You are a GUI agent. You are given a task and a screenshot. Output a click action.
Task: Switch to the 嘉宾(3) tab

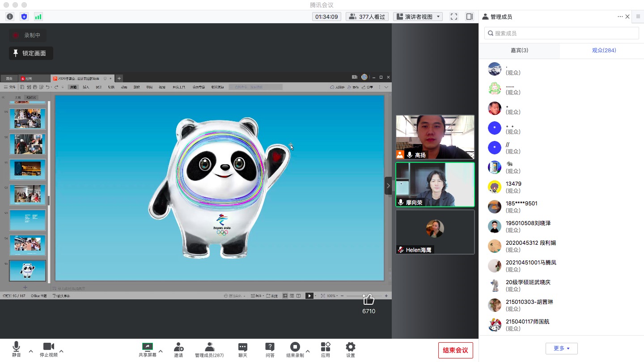(519, 51)
